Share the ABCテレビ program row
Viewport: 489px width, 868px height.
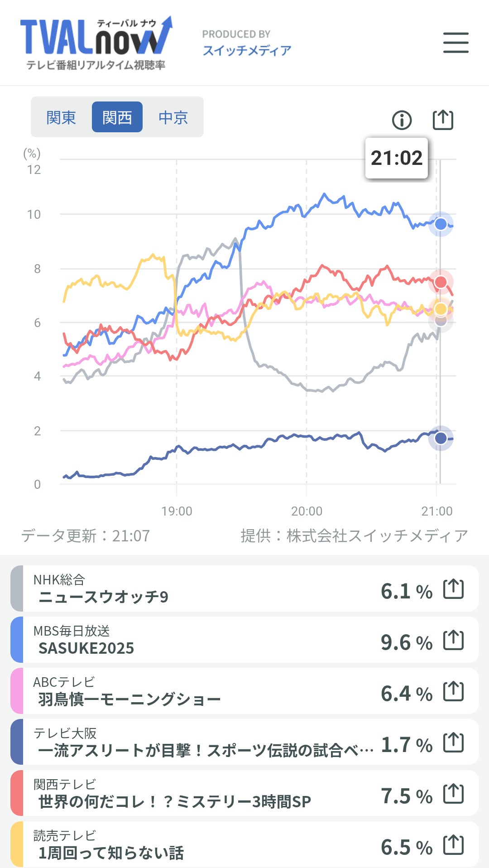(x=453, y=691)
